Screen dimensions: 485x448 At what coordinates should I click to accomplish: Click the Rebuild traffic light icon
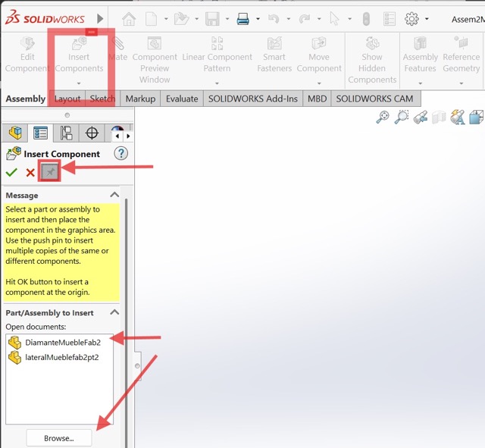pos(366,19)
